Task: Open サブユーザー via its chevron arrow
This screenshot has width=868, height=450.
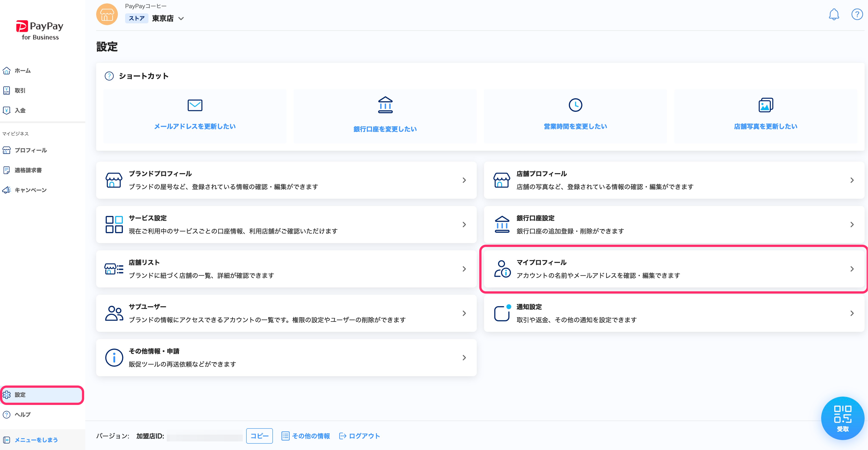Action: point(464,313)
